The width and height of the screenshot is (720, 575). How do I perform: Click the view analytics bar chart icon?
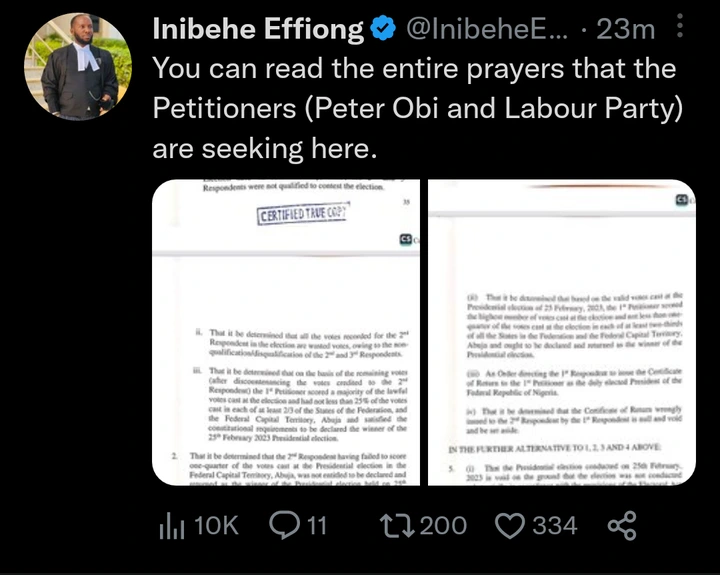click(173, 525)
